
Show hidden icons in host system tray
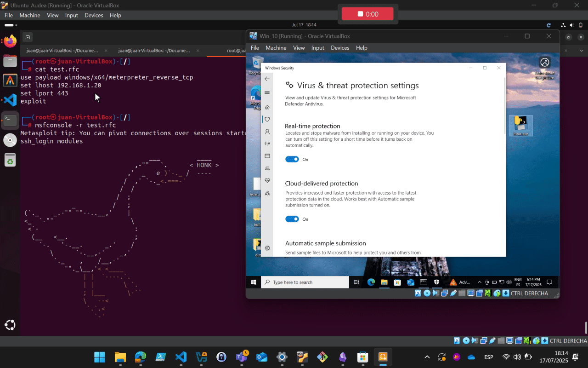427,357
